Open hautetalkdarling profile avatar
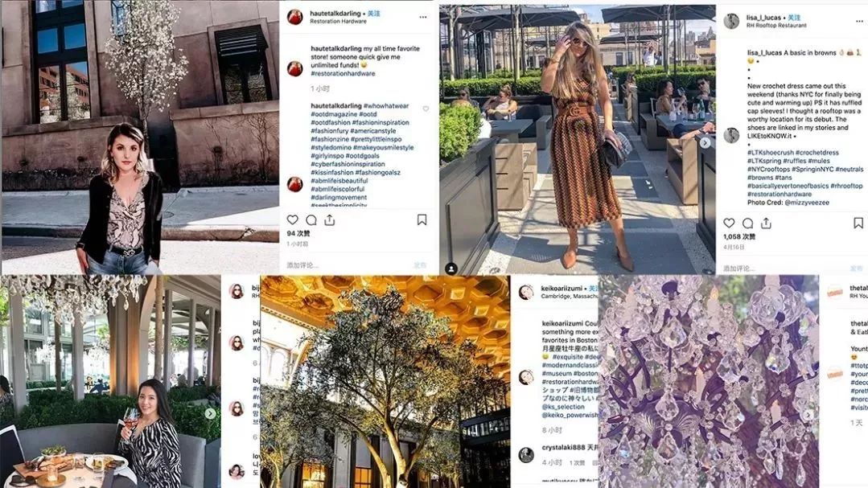The height and width of the screenshot is (488, 868). tap(294, 17)
